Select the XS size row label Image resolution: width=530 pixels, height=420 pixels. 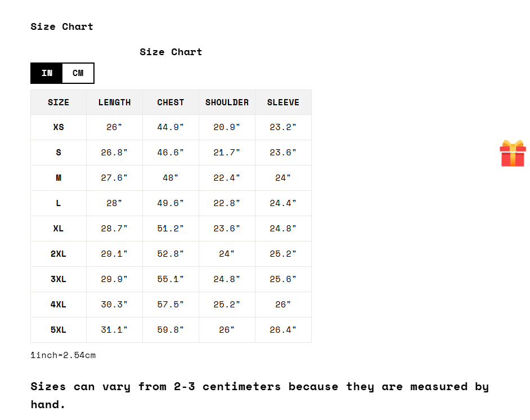59,127
